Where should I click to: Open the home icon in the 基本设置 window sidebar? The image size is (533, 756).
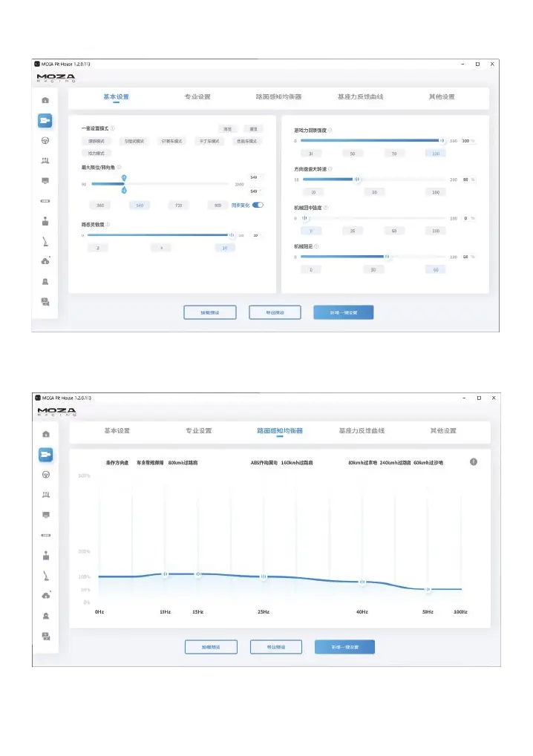pyautogui.click(x=45, y=100)
